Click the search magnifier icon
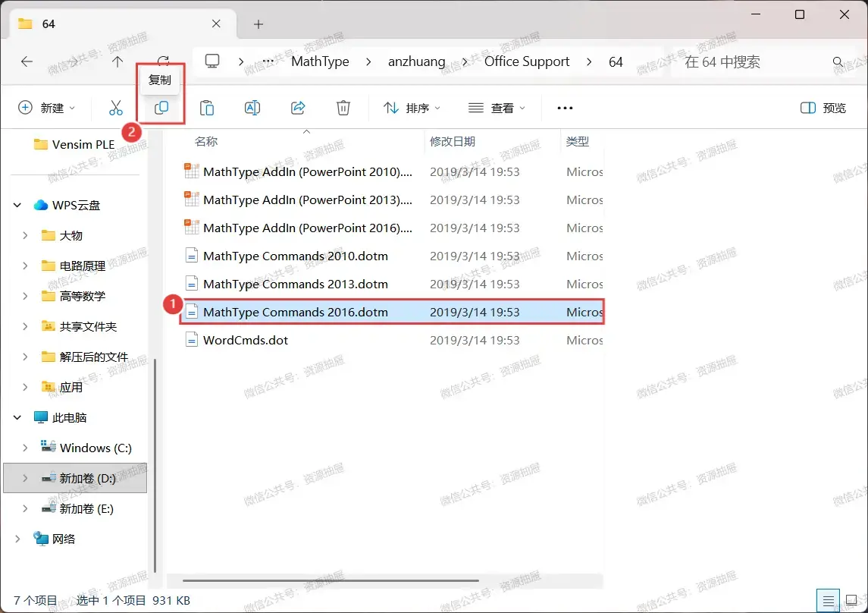Image resolution: width=868 pixels, height=613 pixels. (x=838, y=61)
